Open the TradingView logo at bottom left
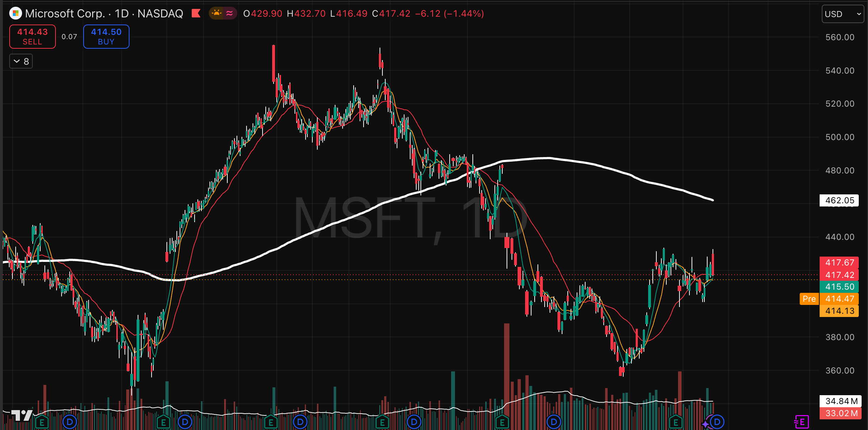The image size is (868, 430). point(22,415)
